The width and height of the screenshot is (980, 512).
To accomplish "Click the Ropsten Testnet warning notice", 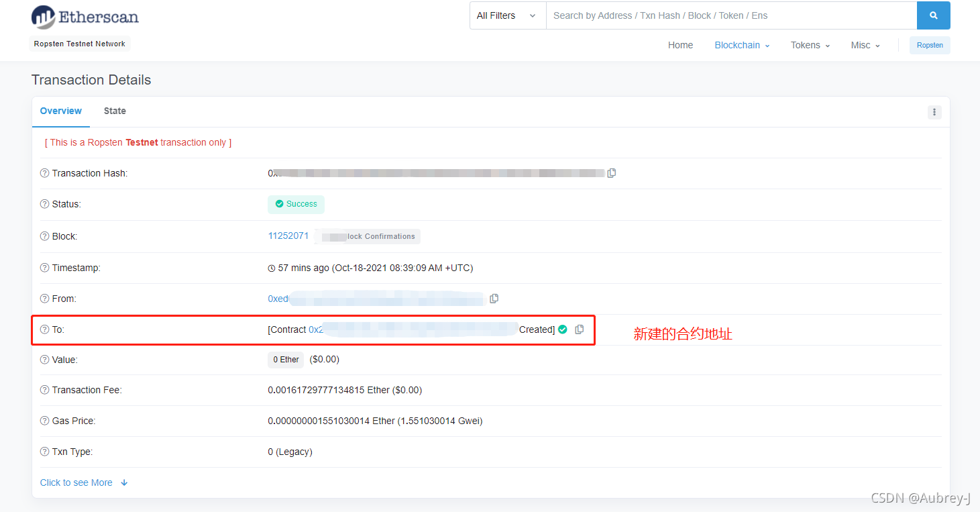I will click(138, 142).
